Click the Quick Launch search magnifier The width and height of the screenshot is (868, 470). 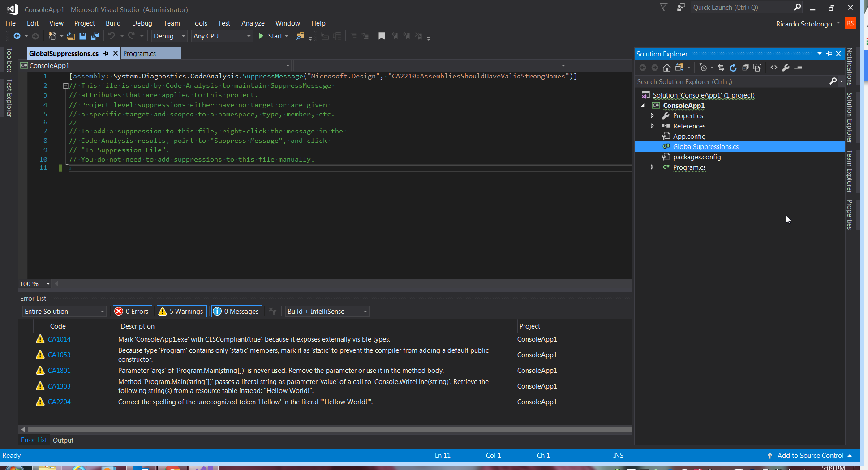click(x=797, y=7)
